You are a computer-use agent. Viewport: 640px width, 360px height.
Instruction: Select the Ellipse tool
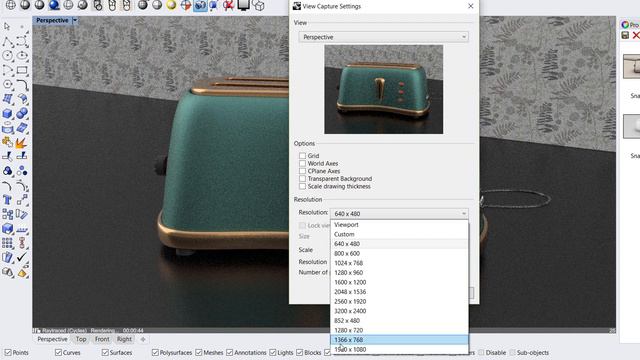coord(22,56)
